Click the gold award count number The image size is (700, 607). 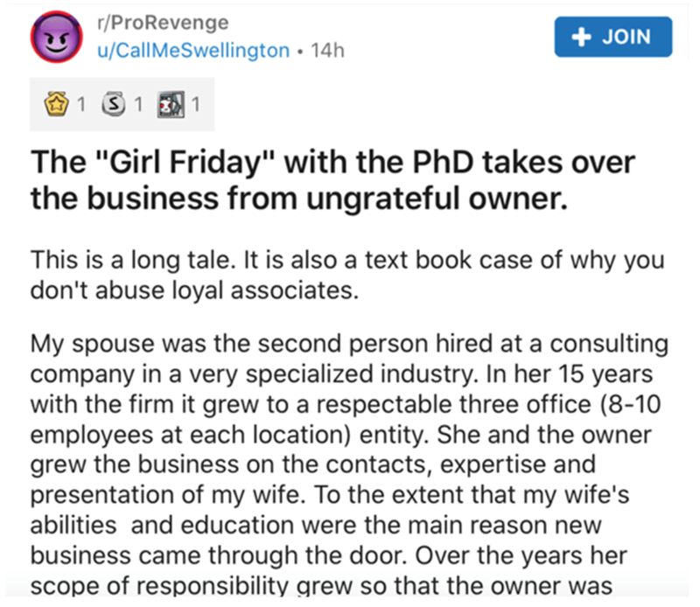(80, 108)
